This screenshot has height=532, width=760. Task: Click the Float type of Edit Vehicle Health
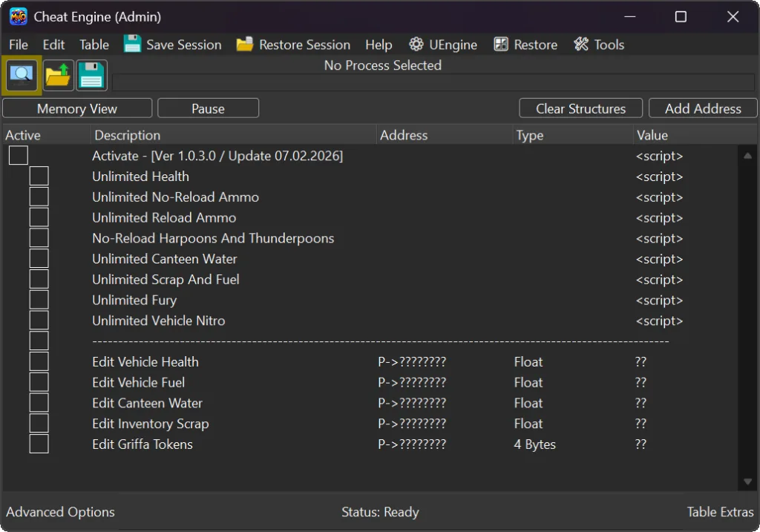528,362
